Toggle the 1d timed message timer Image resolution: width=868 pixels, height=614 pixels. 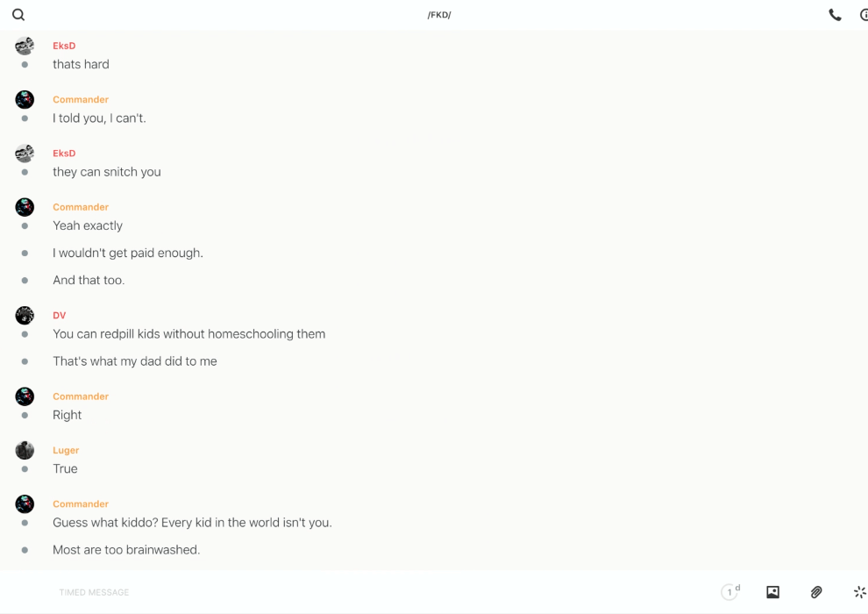click(x=730, y=592)
